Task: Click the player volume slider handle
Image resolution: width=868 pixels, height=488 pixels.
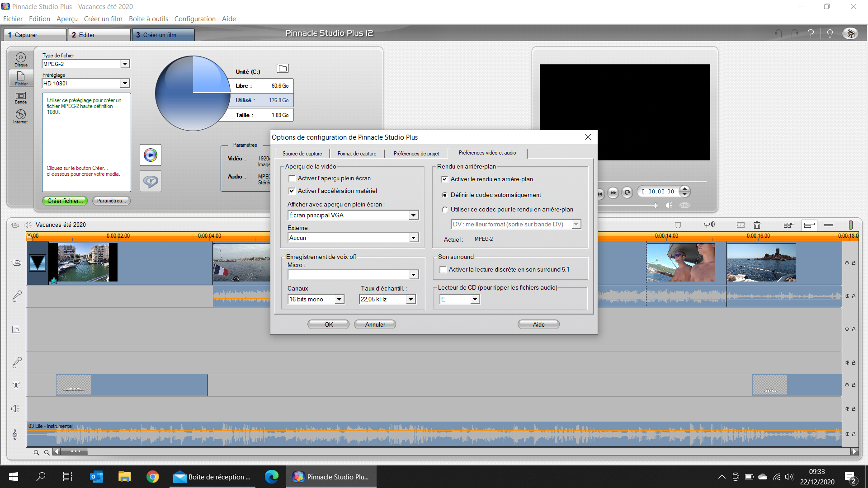Action: (x=656, y=206)
